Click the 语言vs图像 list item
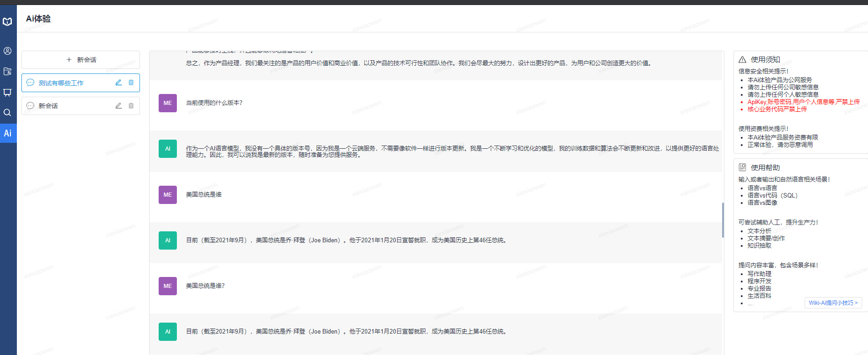 click(762, 203)
